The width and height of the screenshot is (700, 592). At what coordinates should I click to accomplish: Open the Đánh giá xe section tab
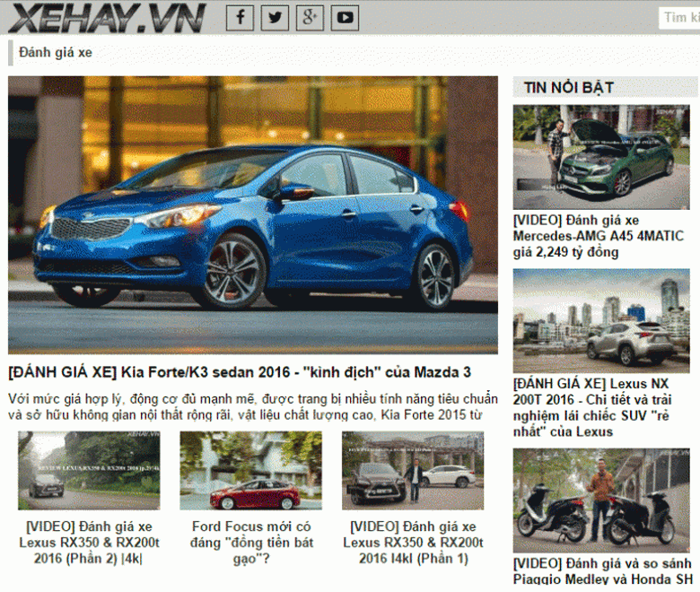coord(56,52)
